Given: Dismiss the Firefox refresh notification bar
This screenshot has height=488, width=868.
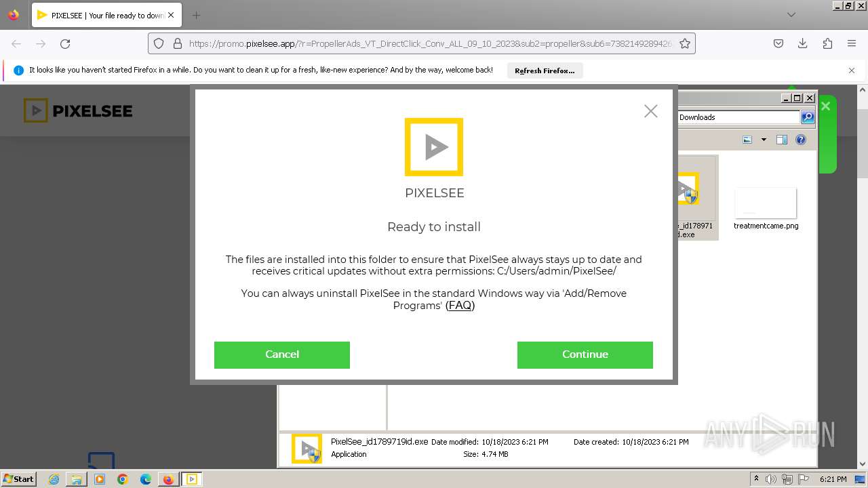Looking at the screenshot, I should coord(852,70).
